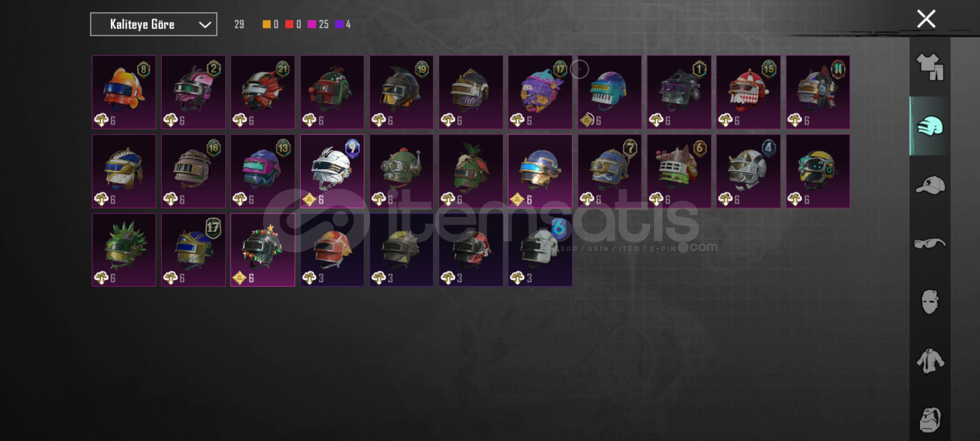This screenshot has width=980, height=441.
Task: Open the face mask category icon
Action: (930, 302)
